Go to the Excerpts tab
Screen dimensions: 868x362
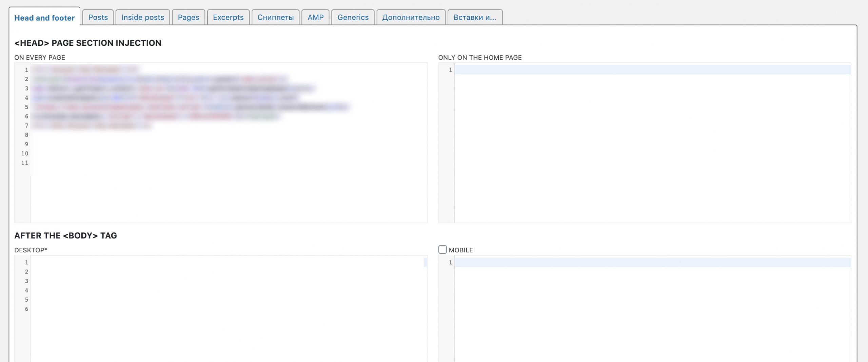coord(228,17)
